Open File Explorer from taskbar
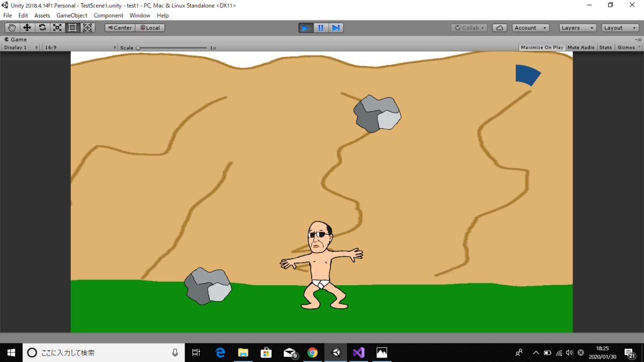The width and height of the screenshot is (644, 362). point(243,352)
